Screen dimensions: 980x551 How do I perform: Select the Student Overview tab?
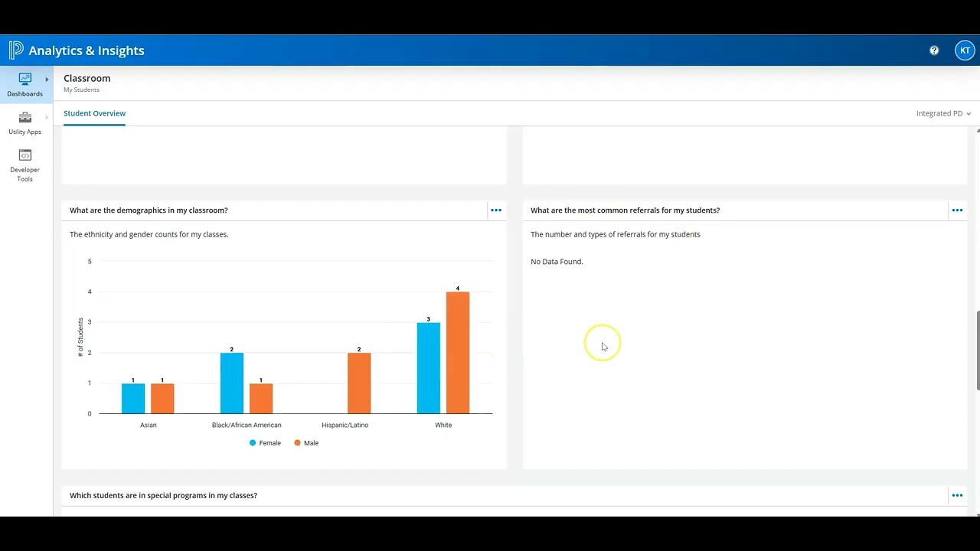[94, 113]
